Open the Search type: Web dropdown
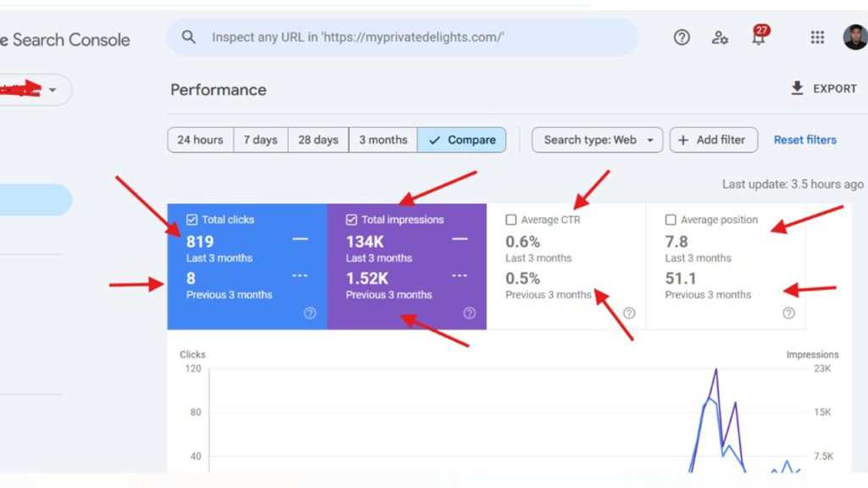Viewport: 868px width, 488px height. 597,140
